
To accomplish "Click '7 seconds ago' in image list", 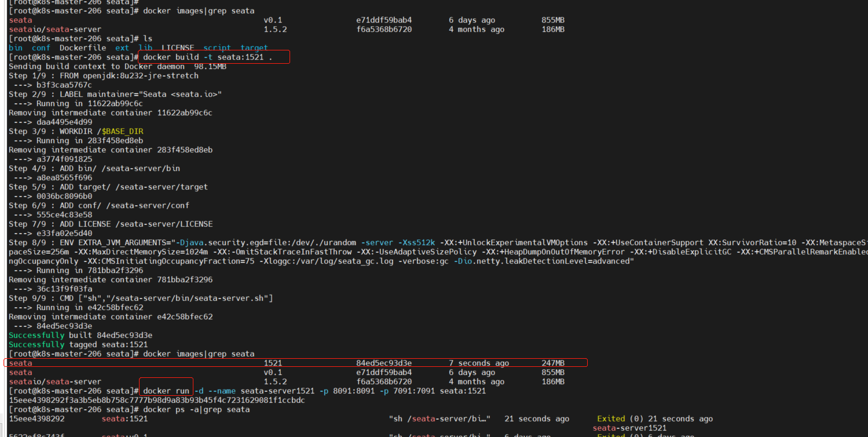I will pos(479,363).
